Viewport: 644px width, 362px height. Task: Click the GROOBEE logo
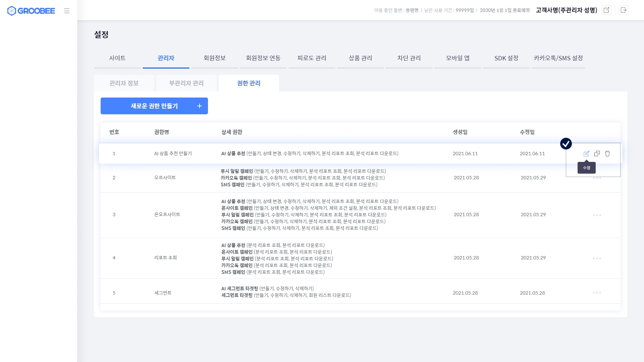(x=31, y=11)
